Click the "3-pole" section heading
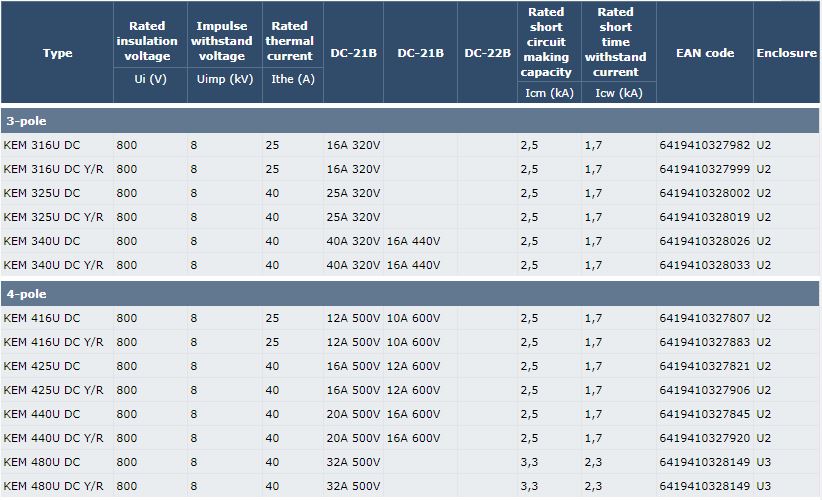The width and height of the screenshot is (822, 500). pos(26,121)
